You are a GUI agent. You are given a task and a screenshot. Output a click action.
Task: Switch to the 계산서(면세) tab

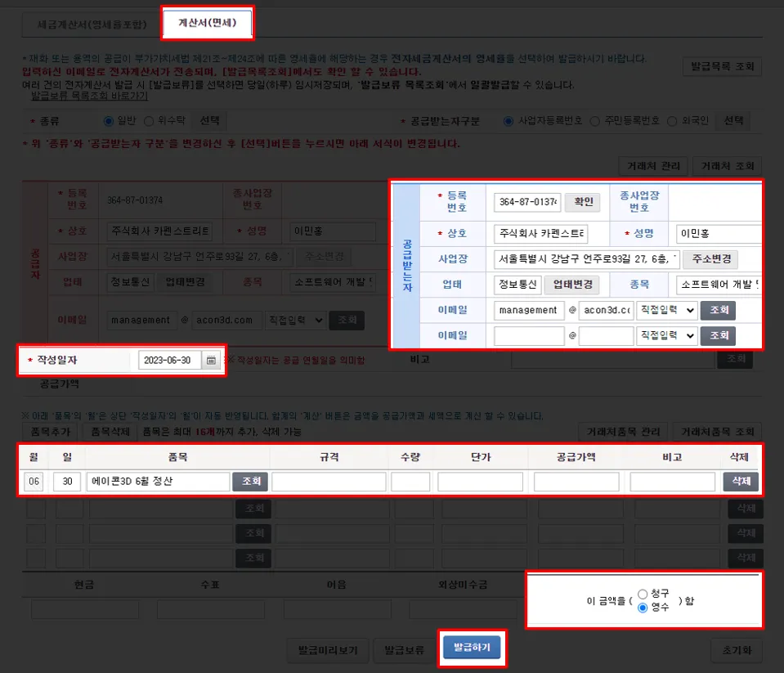[x=208, y=23]
